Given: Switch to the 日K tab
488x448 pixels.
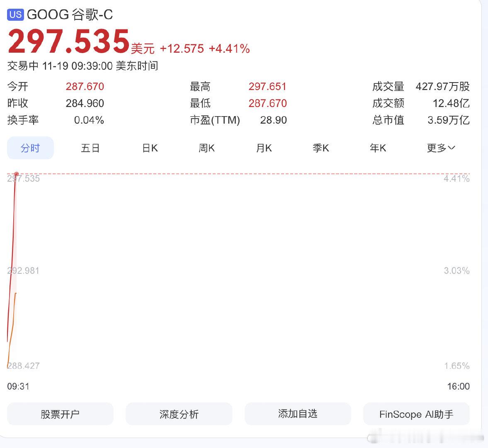Looking at the screenshot, I should pyautogui.click(x=148, y=148).
